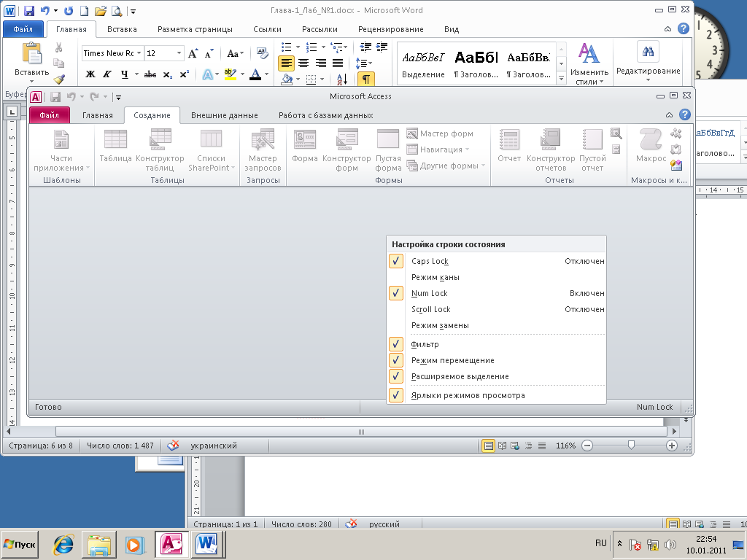
Task: Uncheck Расширяемое выделение option
Action: (496, 376)
